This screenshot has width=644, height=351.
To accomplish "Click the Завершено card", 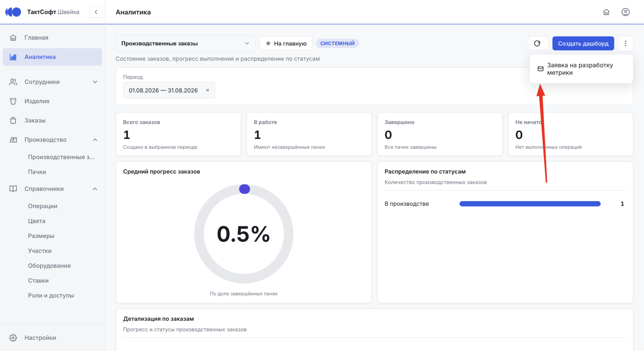I will (440, 134).
